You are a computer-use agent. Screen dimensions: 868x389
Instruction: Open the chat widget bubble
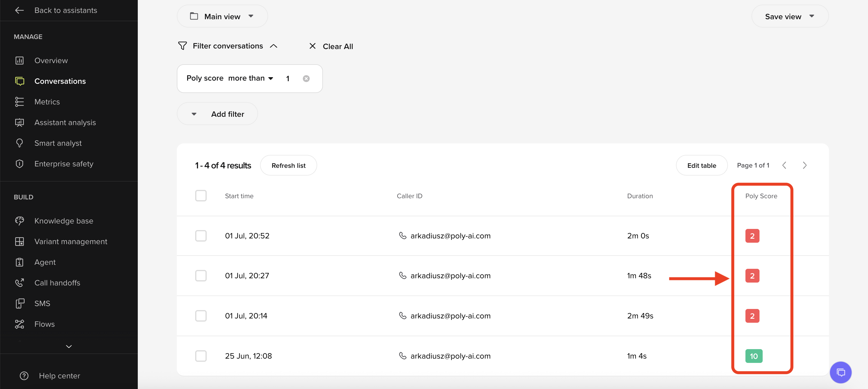(840, 372)
